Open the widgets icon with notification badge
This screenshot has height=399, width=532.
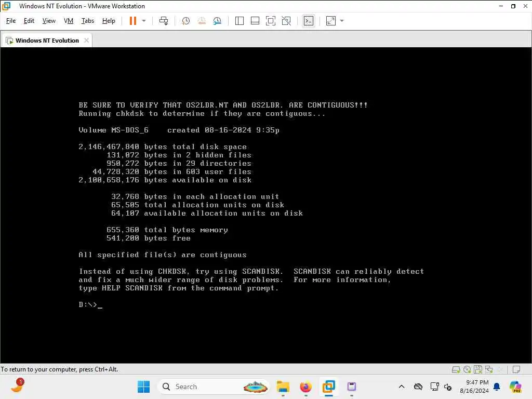click(x=17, y=386)
